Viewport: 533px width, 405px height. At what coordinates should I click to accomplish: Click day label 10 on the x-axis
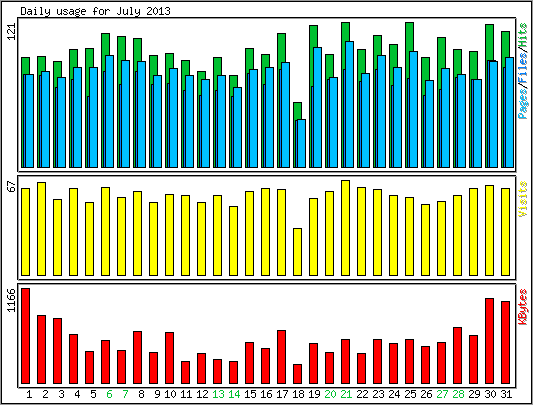pos(170,394)
